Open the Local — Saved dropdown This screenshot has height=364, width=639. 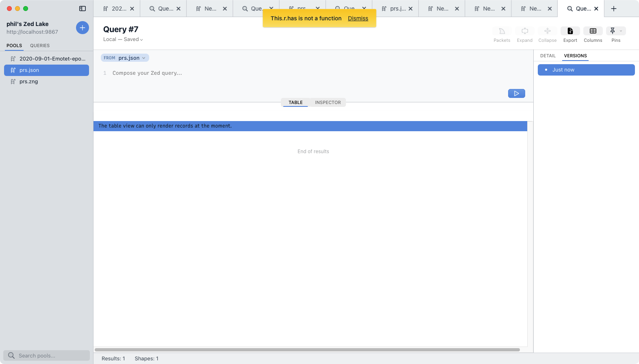(123, 39)
